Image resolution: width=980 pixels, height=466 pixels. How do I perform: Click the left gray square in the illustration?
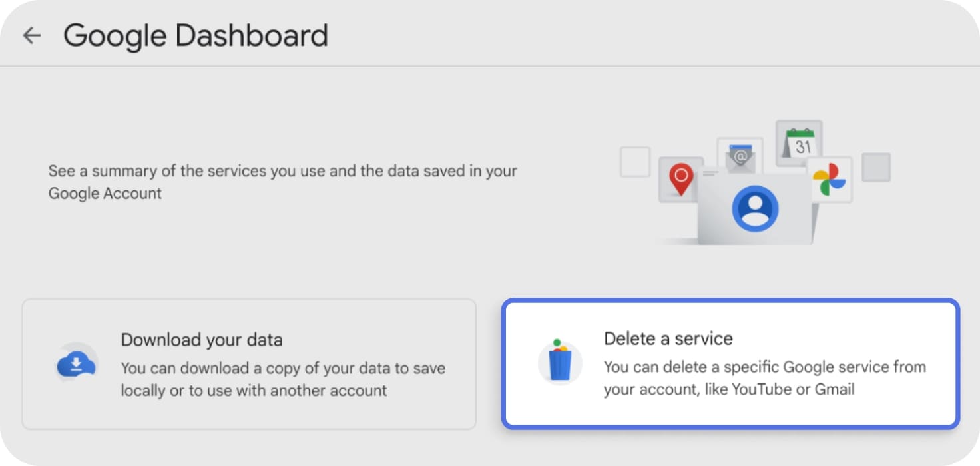click(634, 161)
